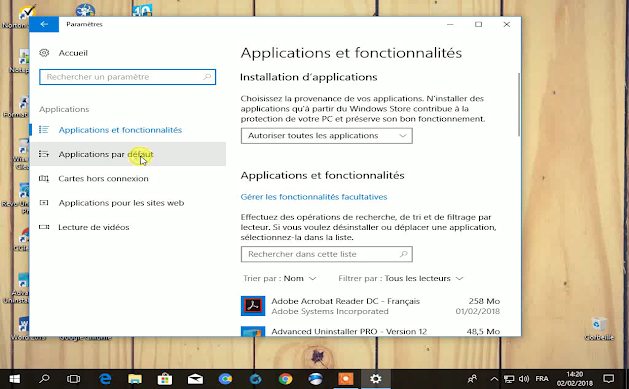Click the Applications et fonctionnalités sidebar icon
The height and width of the screenshot is (389, 629).
coord(44,130)
